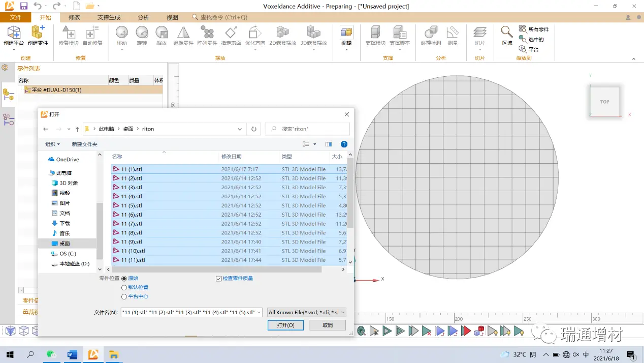Click the TOP view orientation cube
This screenshot has width=644, height=363.
pos(604,102)
